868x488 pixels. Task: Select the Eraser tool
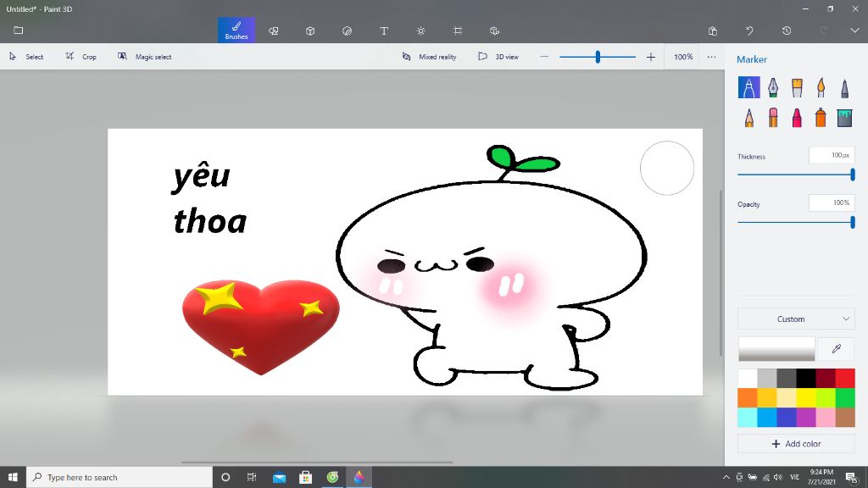pos(773,117)
